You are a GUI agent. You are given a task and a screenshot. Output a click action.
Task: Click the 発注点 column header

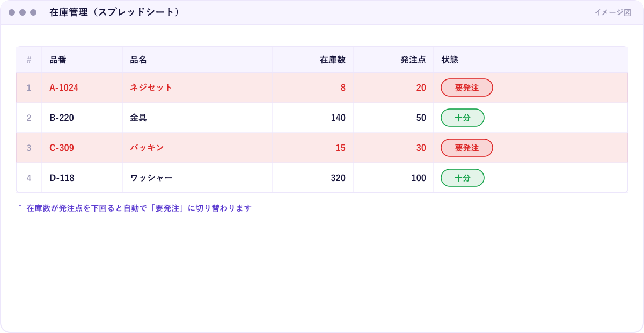393,60
